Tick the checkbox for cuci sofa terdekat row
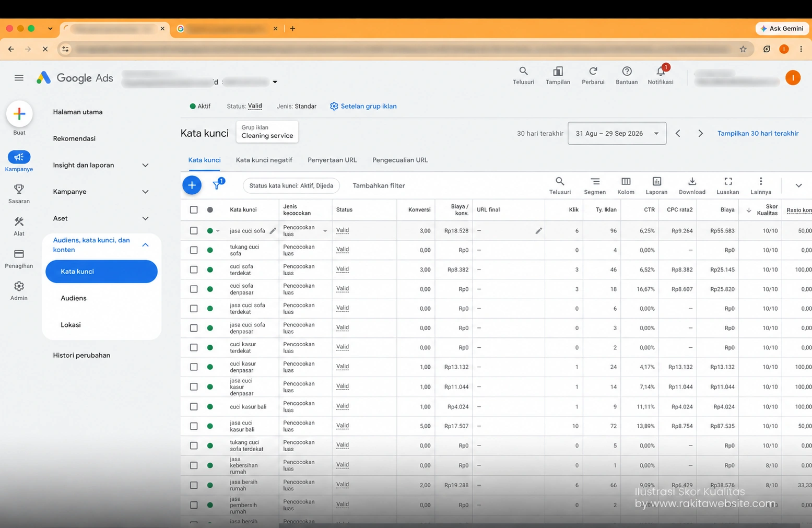 pyautogui.click(x=194, y=269)
